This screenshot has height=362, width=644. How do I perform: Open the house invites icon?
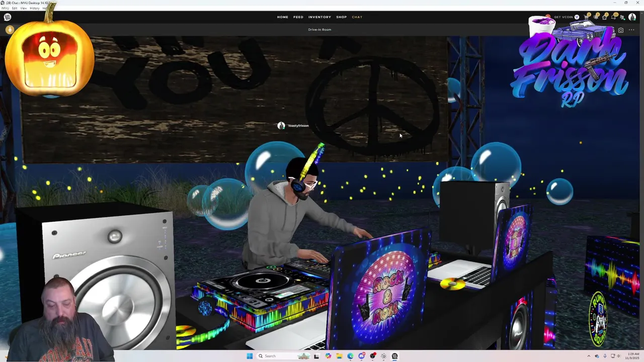[x=604, y=18]
